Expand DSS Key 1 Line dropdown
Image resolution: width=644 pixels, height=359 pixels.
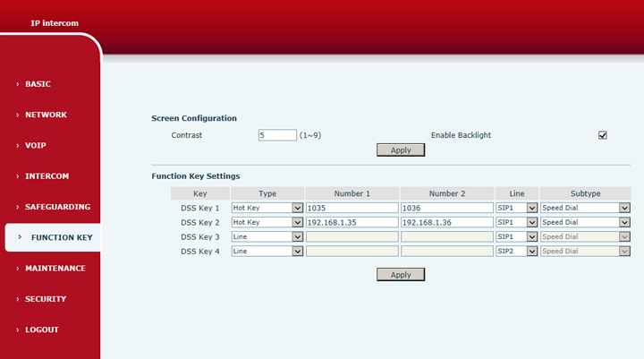click(x=517, y=208)
